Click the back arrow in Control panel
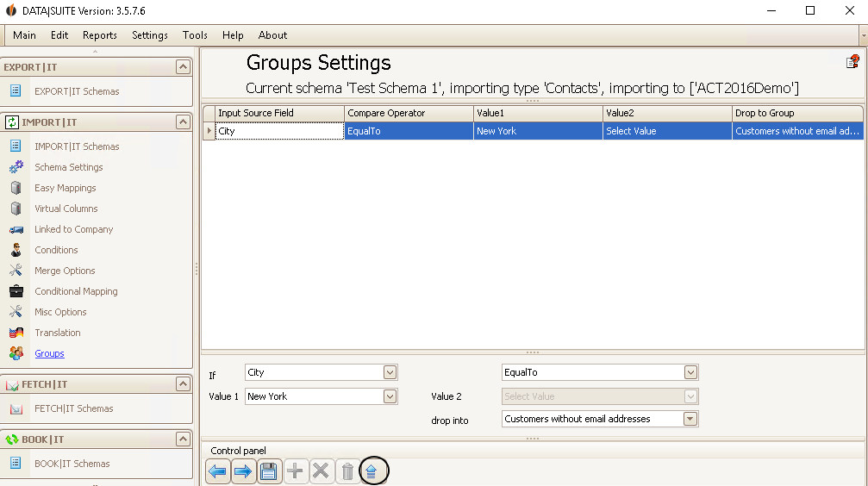The width and height of the screenshot is (868, 486). [218, 471]
